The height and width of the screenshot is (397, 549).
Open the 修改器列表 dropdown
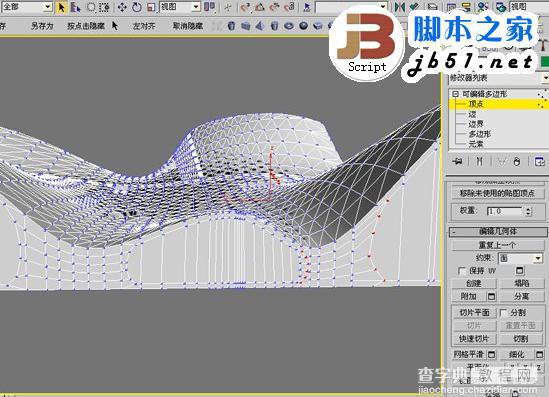(545, 78)
